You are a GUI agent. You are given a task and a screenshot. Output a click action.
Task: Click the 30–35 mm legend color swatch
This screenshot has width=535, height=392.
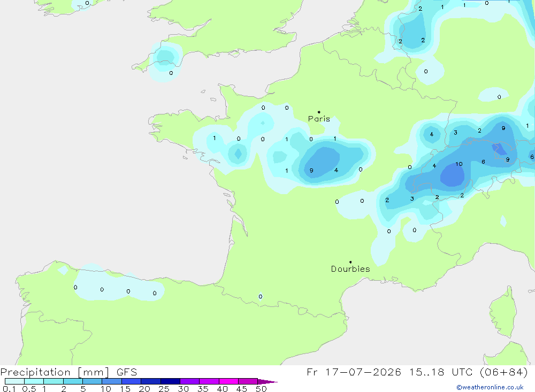190,381
